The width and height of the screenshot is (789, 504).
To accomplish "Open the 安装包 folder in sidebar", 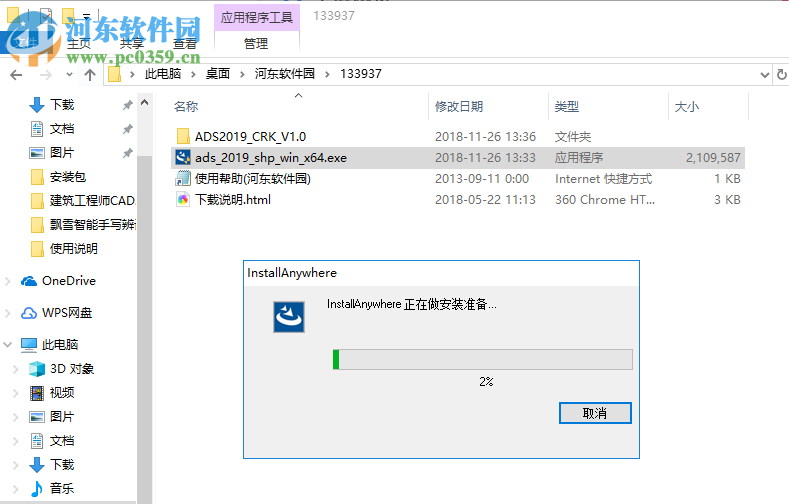I will pyautogui.click(x=68, y=177).
